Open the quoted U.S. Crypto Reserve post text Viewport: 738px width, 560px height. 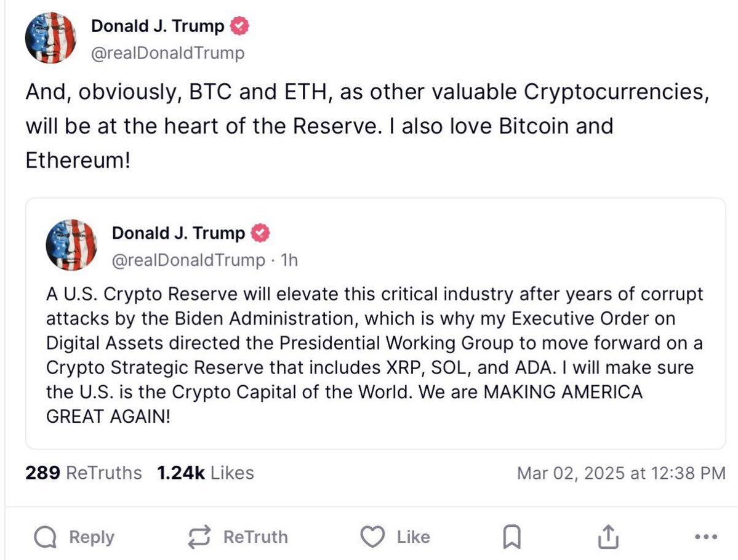[x=374, y=355]
